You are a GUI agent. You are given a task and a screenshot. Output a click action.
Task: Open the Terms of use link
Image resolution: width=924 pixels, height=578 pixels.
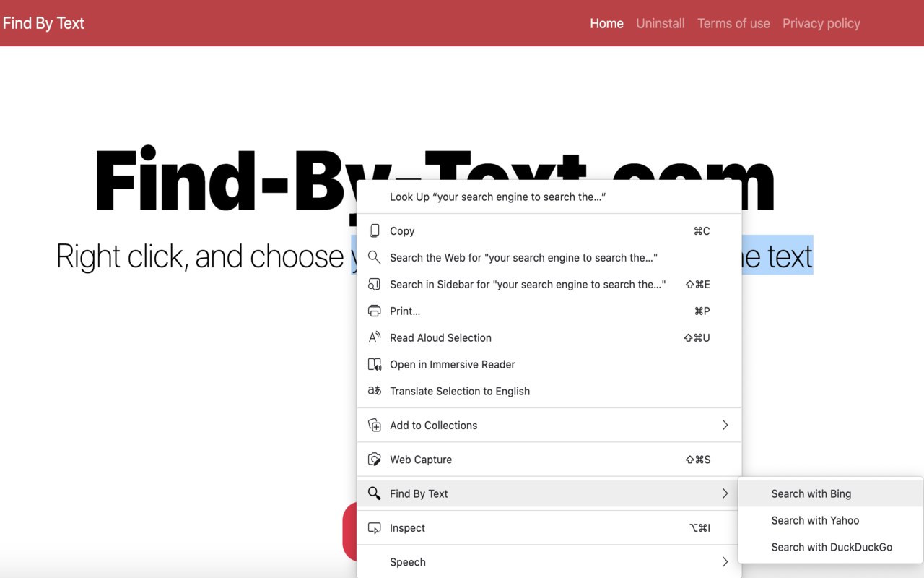(733, 23)
